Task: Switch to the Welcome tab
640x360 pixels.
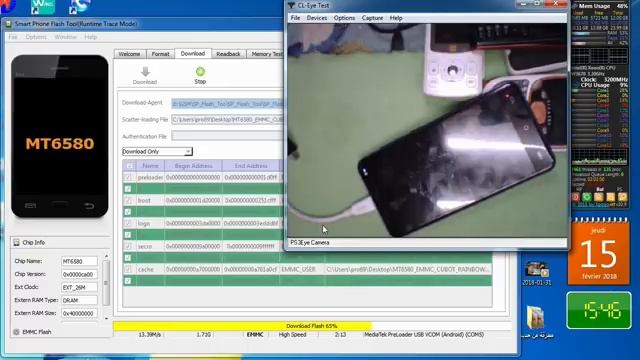Action: coord(129,54)
